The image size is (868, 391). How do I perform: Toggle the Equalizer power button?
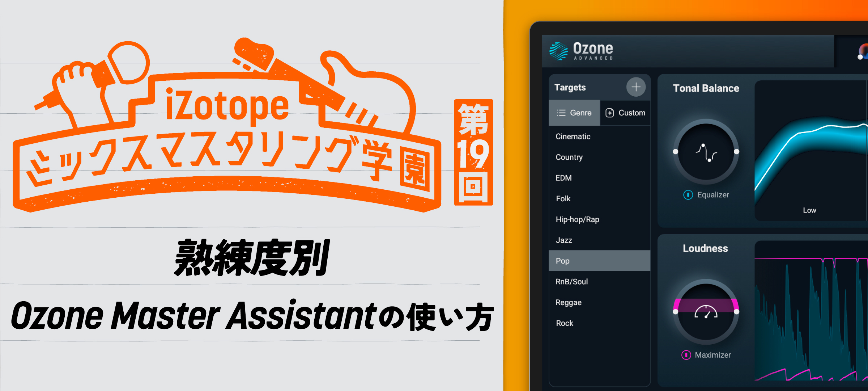click(688, 195)
